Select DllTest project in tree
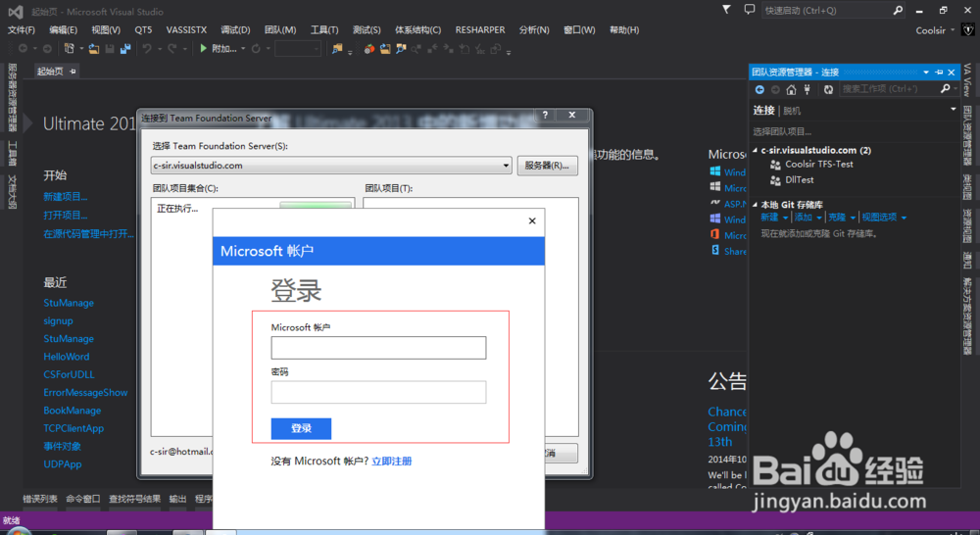 click(800, 180)
